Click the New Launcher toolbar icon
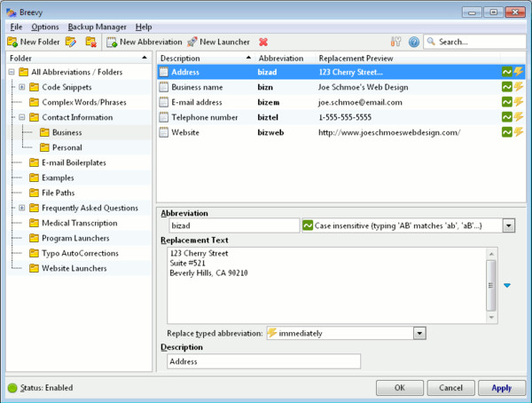Image resolution: width=532 pixels, height=403 pixels. [192, 42]
